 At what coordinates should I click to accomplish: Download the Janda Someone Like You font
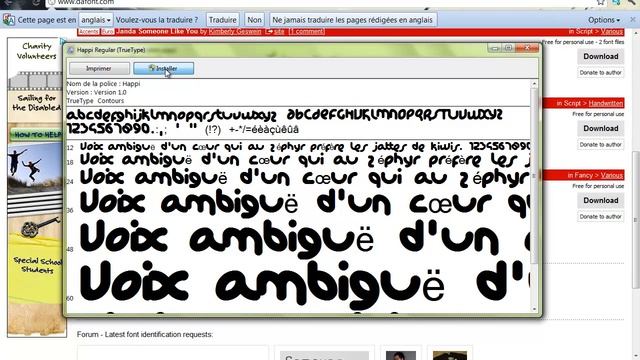coord(600,56)
